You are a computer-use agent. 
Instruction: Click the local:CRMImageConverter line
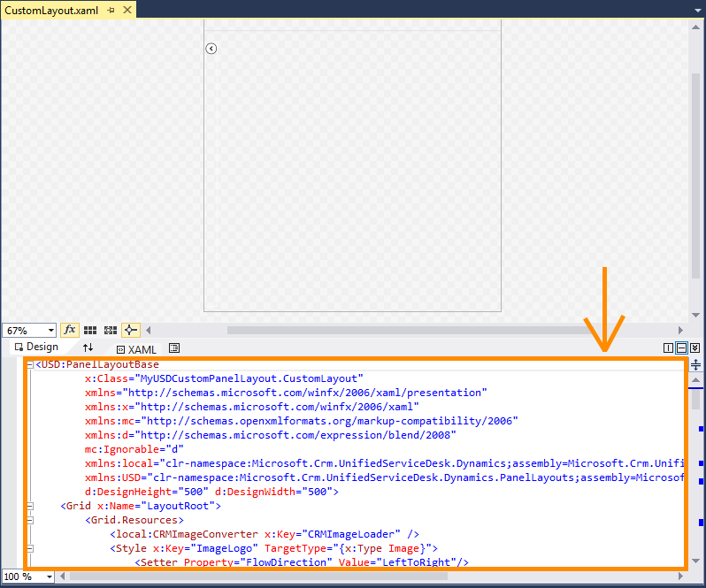click(x=265, y=534)
